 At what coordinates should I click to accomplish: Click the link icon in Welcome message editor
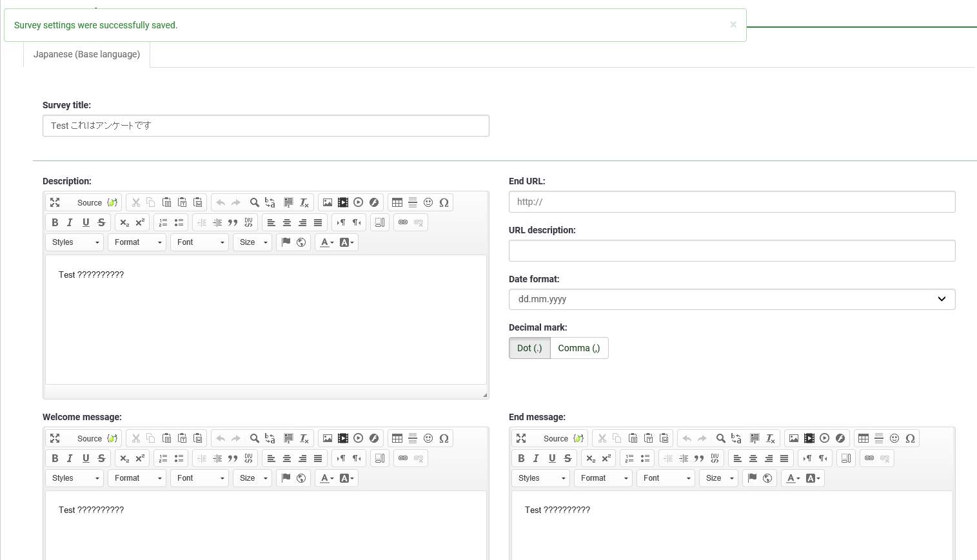[403, 458]
